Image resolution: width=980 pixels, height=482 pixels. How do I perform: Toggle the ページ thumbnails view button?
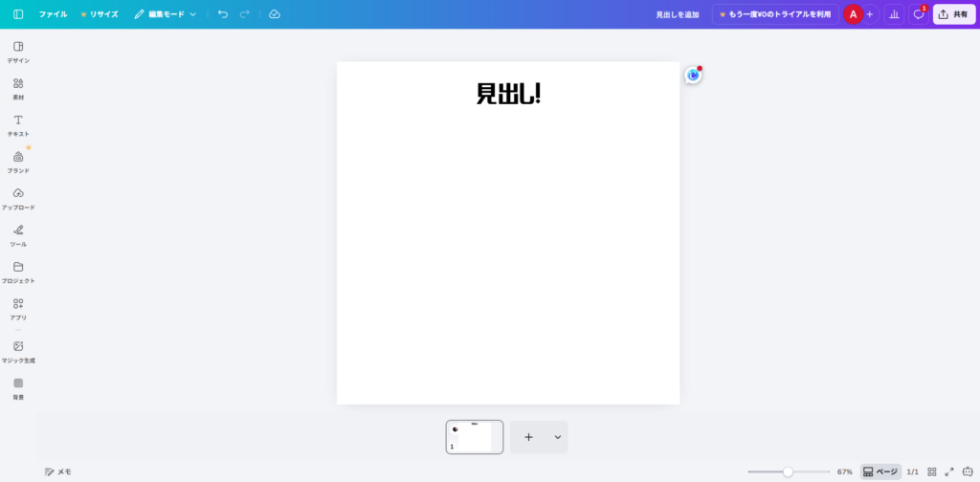(880, 471)
